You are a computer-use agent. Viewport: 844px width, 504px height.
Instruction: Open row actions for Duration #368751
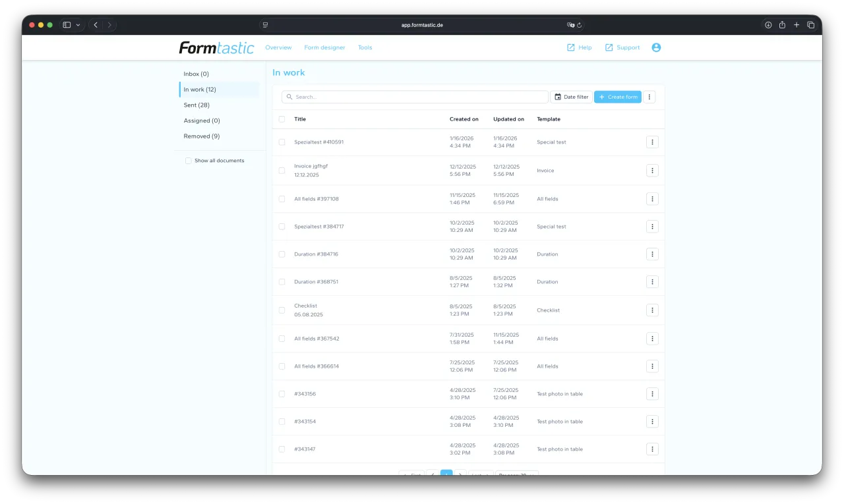[x=652, y=282]
